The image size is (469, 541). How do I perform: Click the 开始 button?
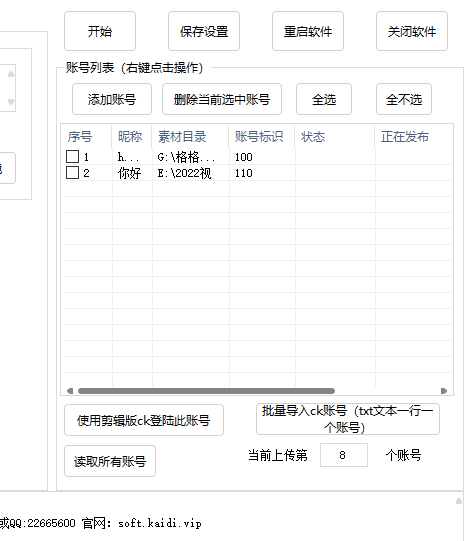(x=100, y=31)
